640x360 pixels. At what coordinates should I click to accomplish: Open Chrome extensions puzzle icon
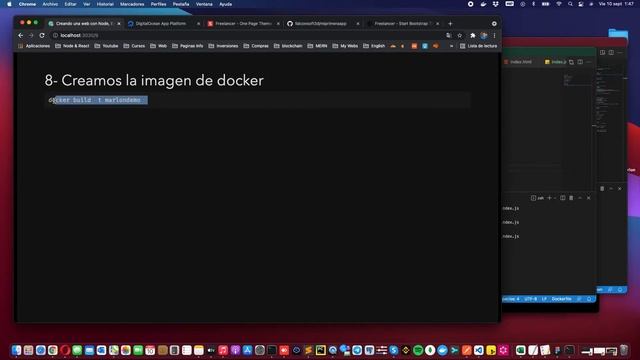point(473,36)
